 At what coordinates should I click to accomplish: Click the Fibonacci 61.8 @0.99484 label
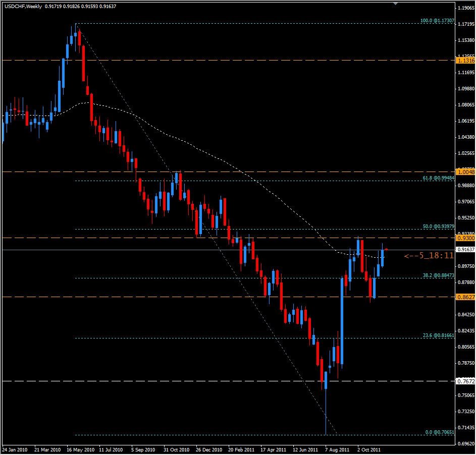439,178
